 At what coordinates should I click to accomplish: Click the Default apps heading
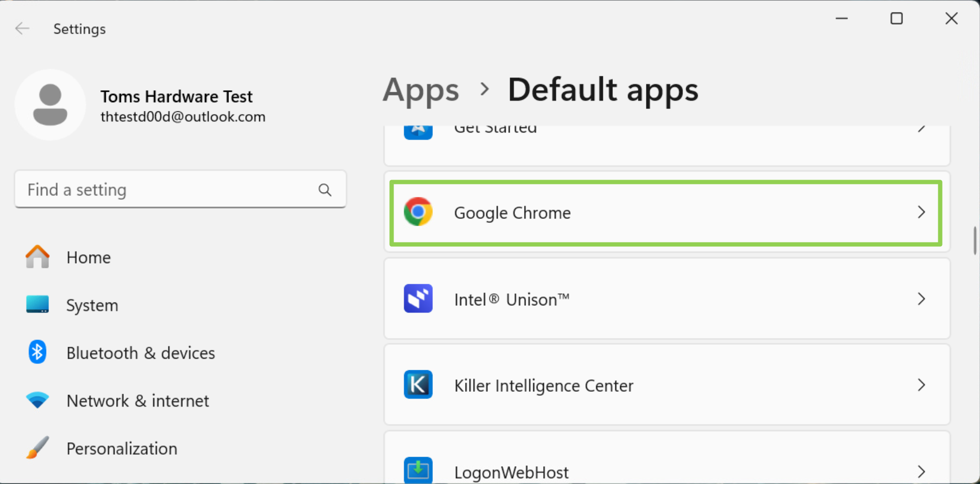coord(603,90)
